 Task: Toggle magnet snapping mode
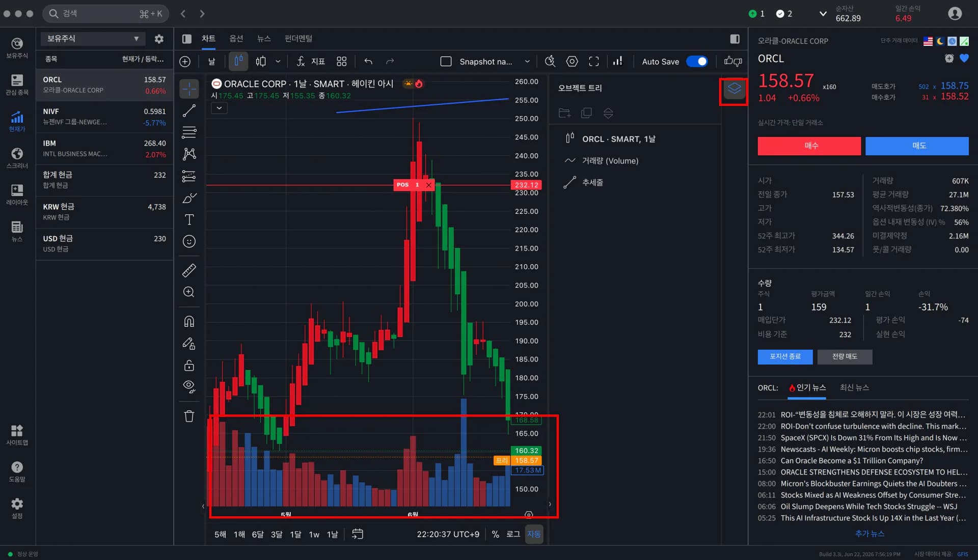(x=189, y=322)
